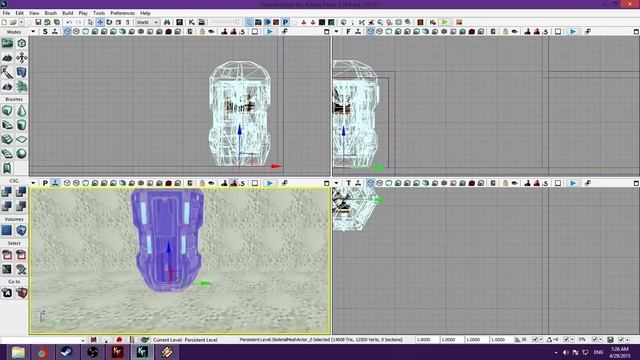Click the Go to Builder Brush icon
Viewport: 640px width, 360px height.
(21, 293)
